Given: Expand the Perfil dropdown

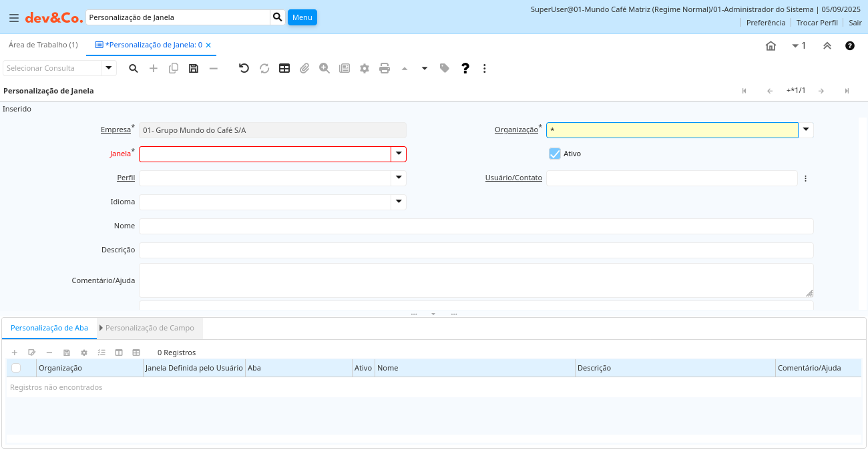Looking at the screenshot, I should pyautogui.click(x=399, y=178).
